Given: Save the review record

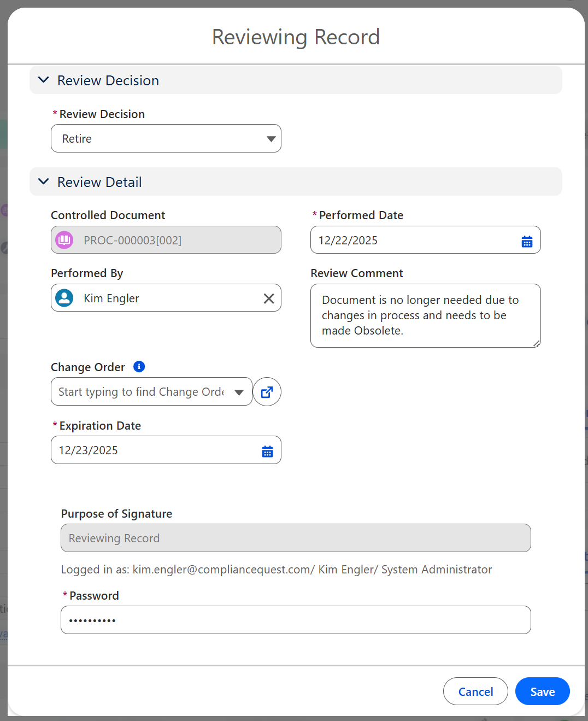Looking at the screenshot, I should coord(542,691).
